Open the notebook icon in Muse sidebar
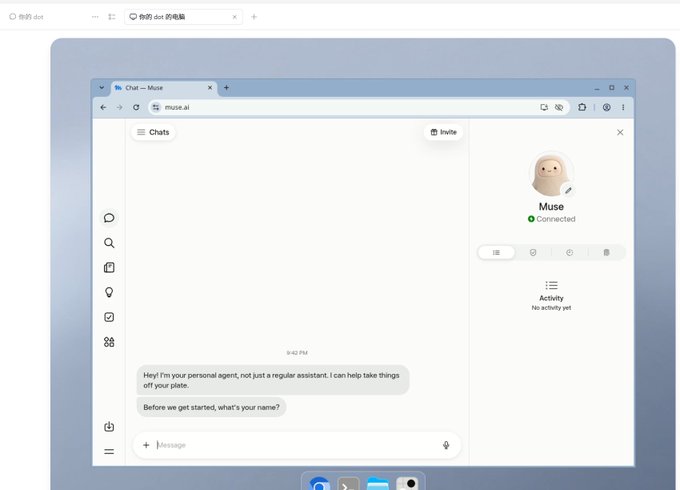Viewport: 680px width, 490px height. click(x=109, y=268)
